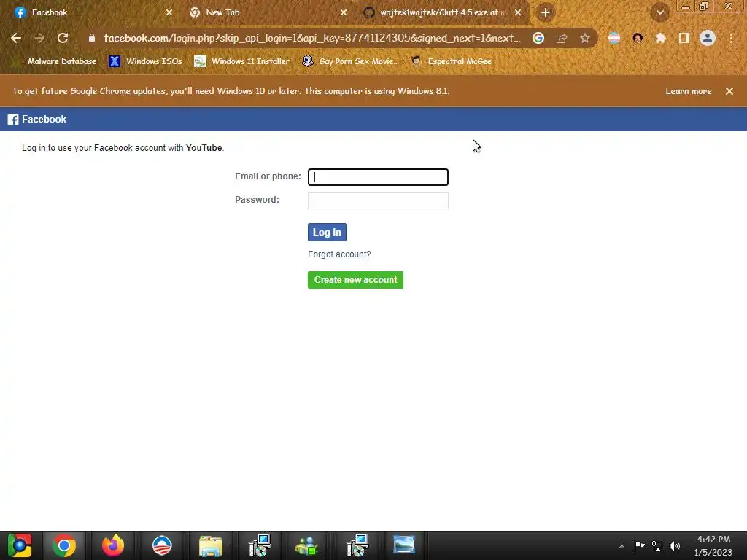747x560 pixels.
Task: Close the New Tab tab
Action: tap(344, 12)
